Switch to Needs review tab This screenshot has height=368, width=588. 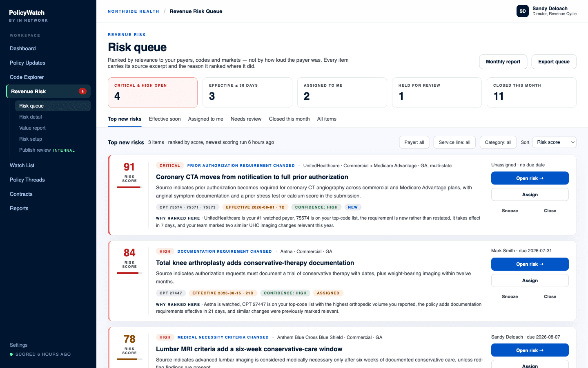pos(246,119)
